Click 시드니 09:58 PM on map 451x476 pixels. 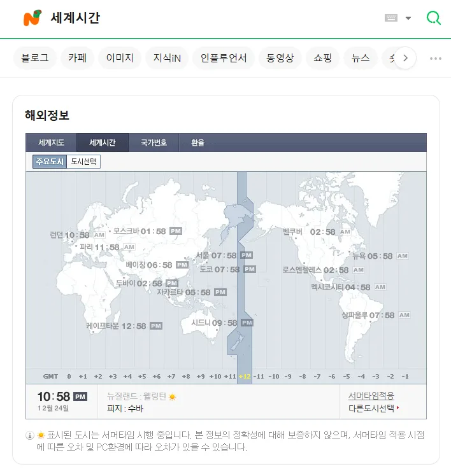pyautogui.click(x=222, y=323)
